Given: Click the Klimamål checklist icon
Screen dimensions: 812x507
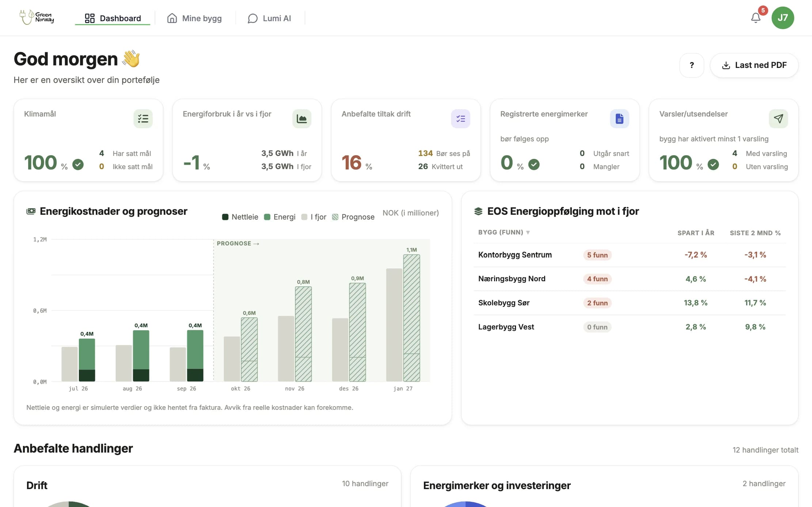Looking at the screenshot, I should click(143, 118).
